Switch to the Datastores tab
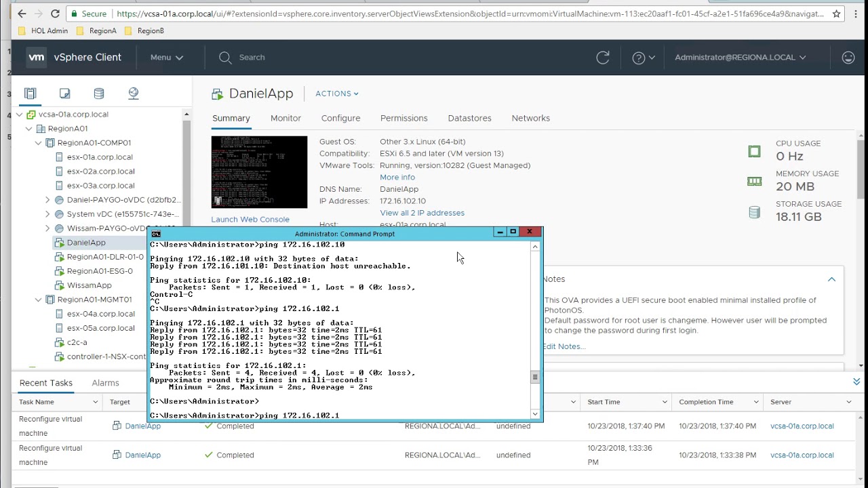The width and height of the screenshot is (868, 488). pyautogui.click(x=469, y=118)
